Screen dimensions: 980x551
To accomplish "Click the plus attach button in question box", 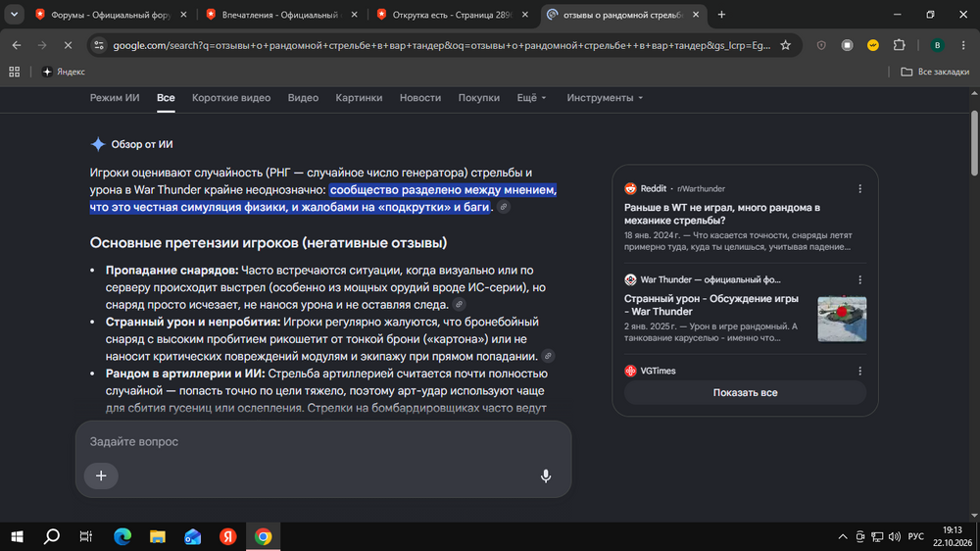I will pos(101,476).
